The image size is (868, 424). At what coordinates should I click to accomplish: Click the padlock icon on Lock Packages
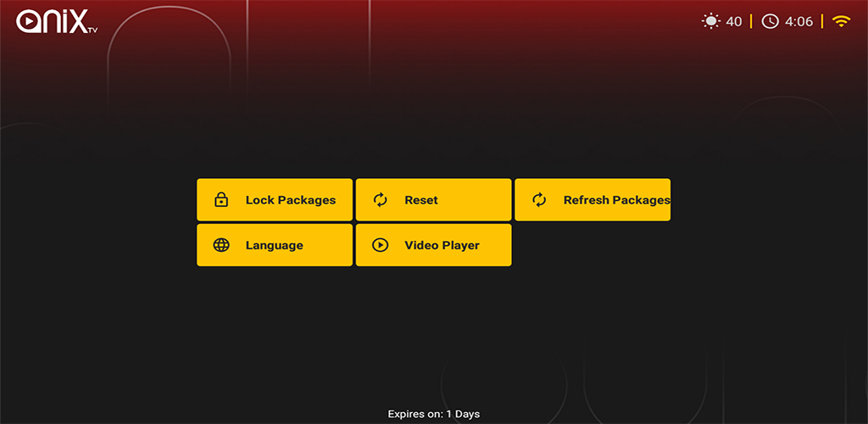click(221, 200)
